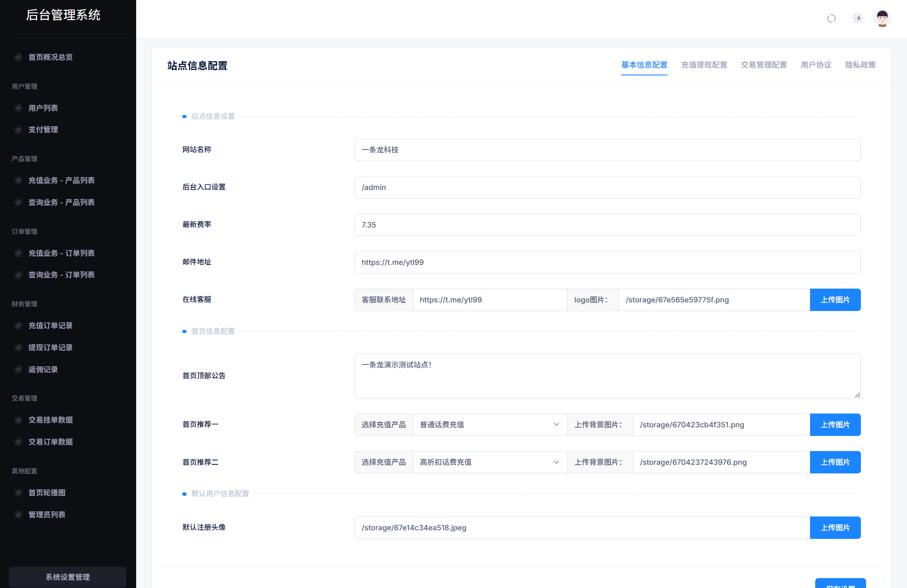Expand the 普通话费充值 product dropdown
This screenshot has height=588, width=907.
point(490,425)
